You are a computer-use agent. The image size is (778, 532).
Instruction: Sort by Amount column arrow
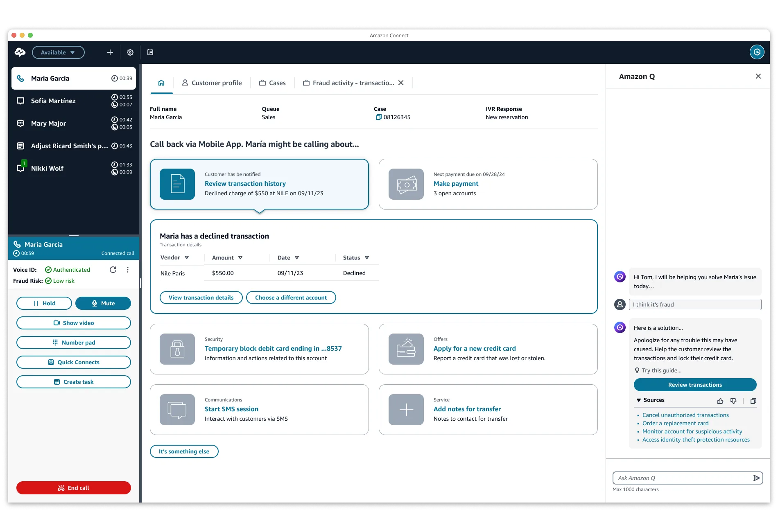240,258
